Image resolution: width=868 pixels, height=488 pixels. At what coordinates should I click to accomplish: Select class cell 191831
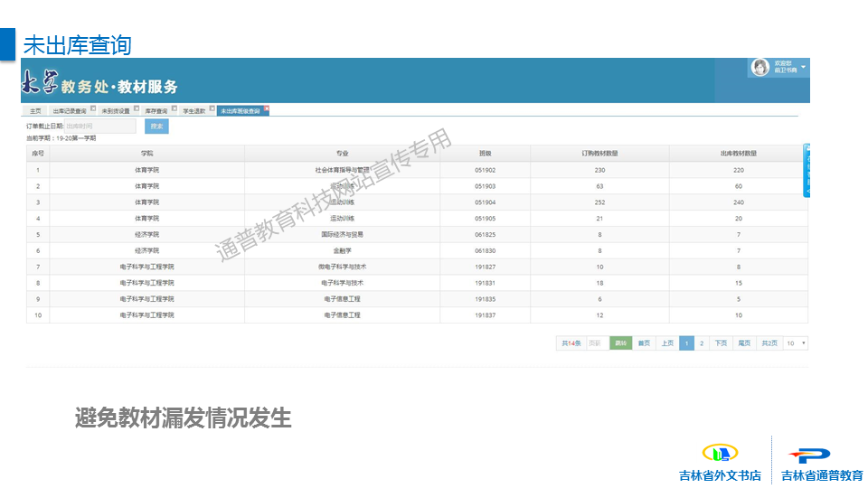point(485,283)
